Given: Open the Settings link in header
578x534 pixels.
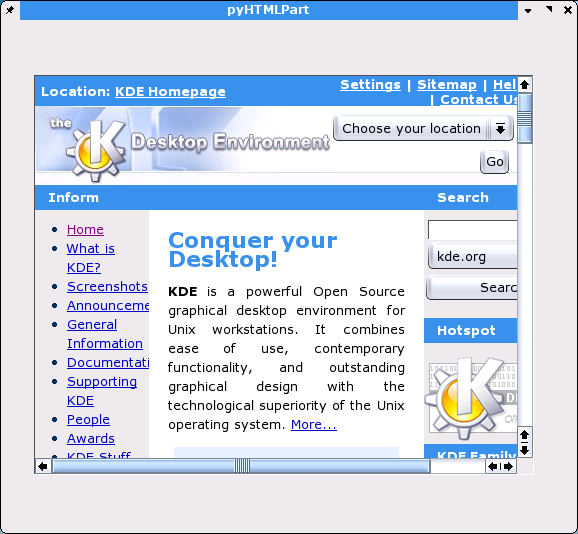Looking at the screenshot, I should [x=370, y=85].
